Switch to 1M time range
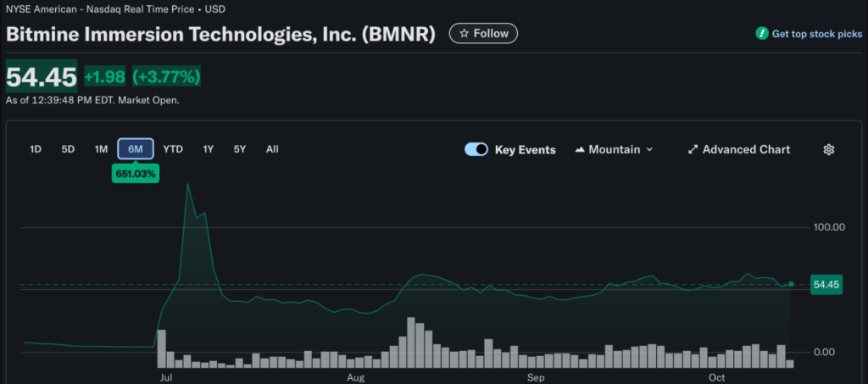 [x=101, y=149]
